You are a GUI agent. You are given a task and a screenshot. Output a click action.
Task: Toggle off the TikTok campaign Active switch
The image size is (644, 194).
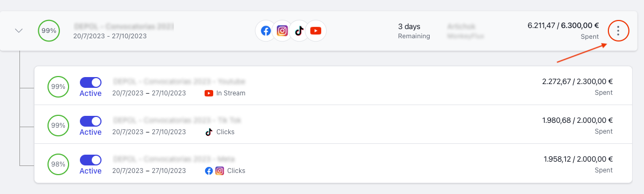click(90, 121)
